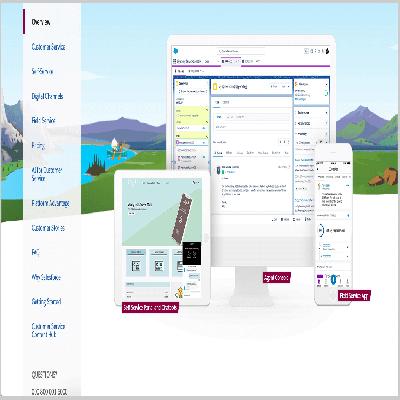Click the tablet self-service portal image

click(x=162, y=238)
